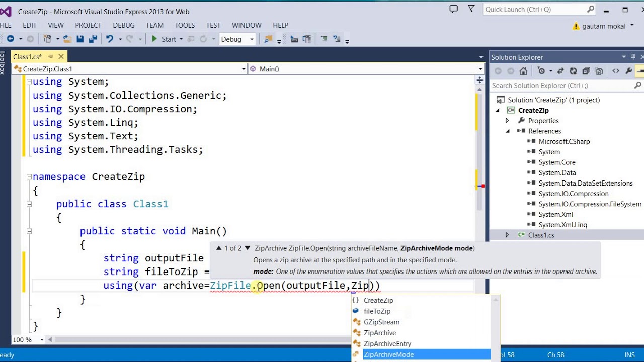
Task: Collapse the namespace CreateZip outlining block
Action: click(x=29, y=177)
